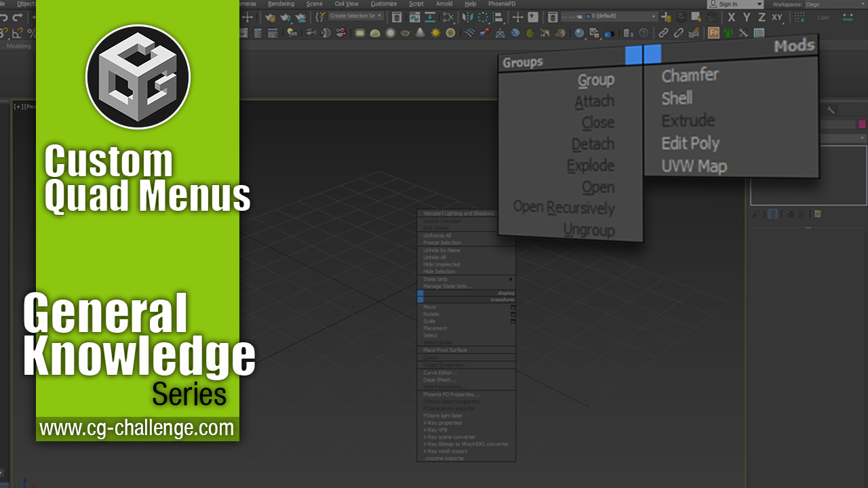Open the Customize menu in the menu bar
The width and height of the screenshot is (868, 488).
click(x=384, y=4)
